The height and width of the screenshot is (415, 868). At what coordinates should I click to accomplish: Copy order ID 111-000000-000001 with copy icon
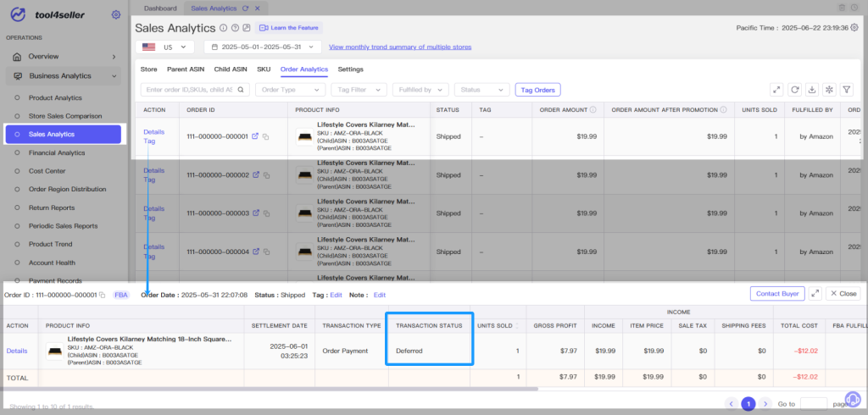(266, 136)
